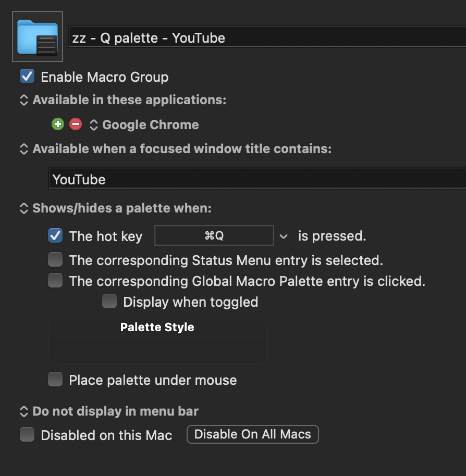Open Available in these applications popup
This screenshot has width=466, height=476.
tap(24, 100)
